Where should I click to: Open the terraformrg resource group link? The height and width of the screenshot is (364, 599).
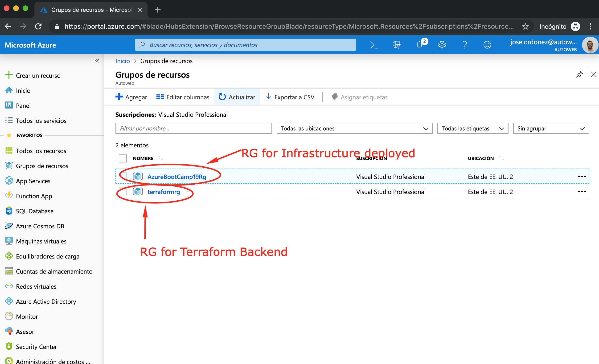point(164,192)
